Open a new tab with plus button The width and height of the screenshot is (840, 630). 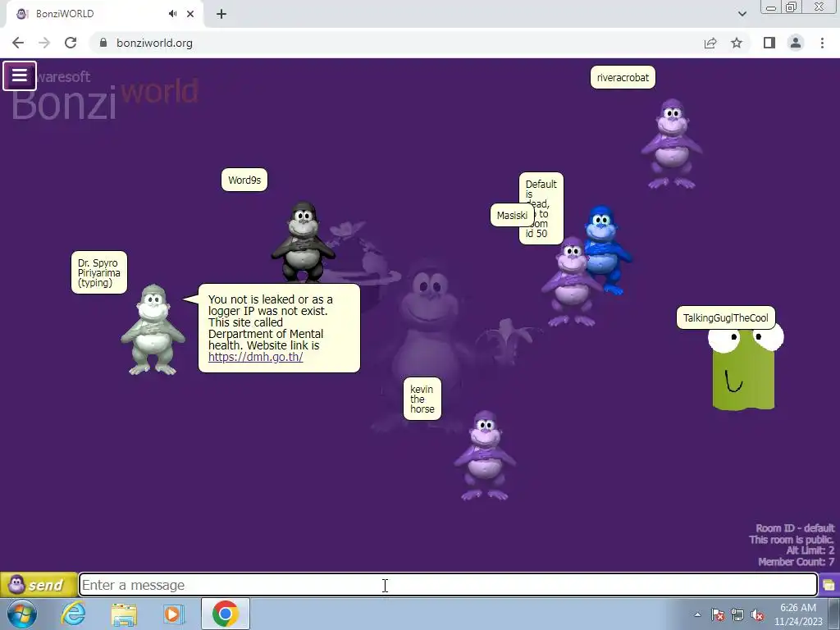tap(221, 14)
